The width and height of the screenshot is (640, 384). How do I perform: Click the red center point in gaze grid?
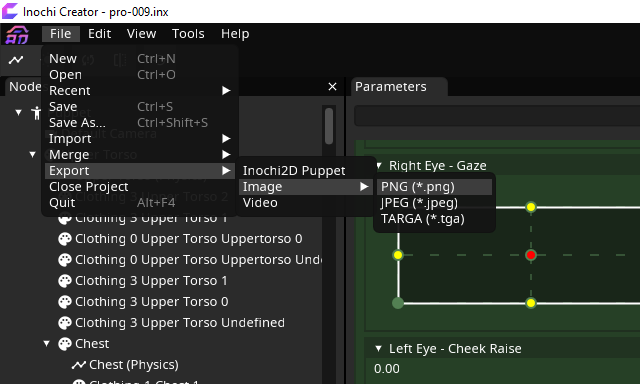[531, 255]
